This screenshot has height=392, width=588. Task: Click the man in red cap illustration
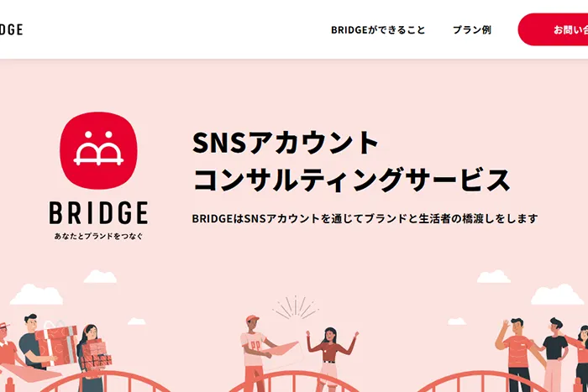coord(255,353)
